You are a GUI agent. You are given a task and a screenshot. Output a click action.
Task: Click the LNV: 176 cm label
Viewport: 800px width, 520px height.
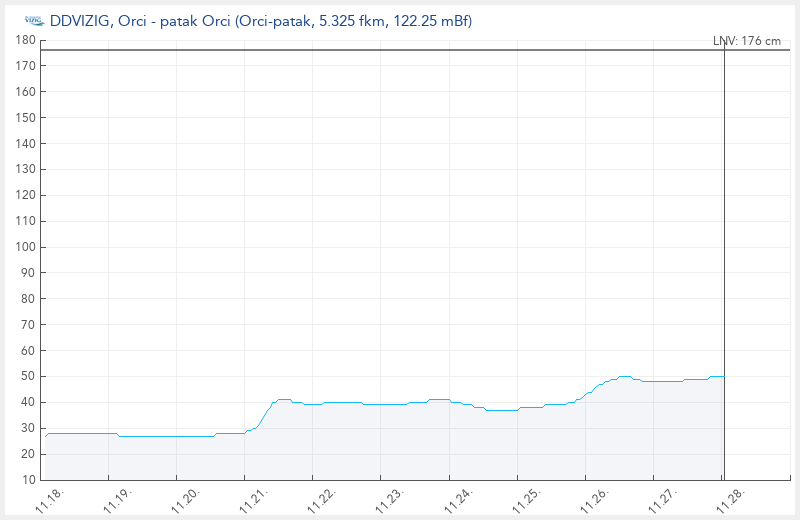click(x=746, y=41)
